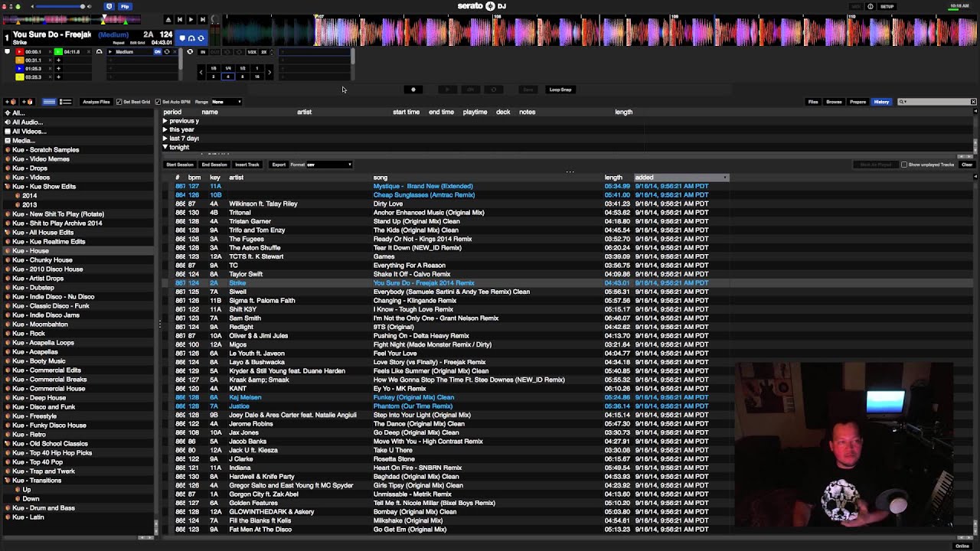Toggle Show unplayed Tracks checkbox
Screen dimensions: 980x551
pyautogui.click(x=904, y=165)
